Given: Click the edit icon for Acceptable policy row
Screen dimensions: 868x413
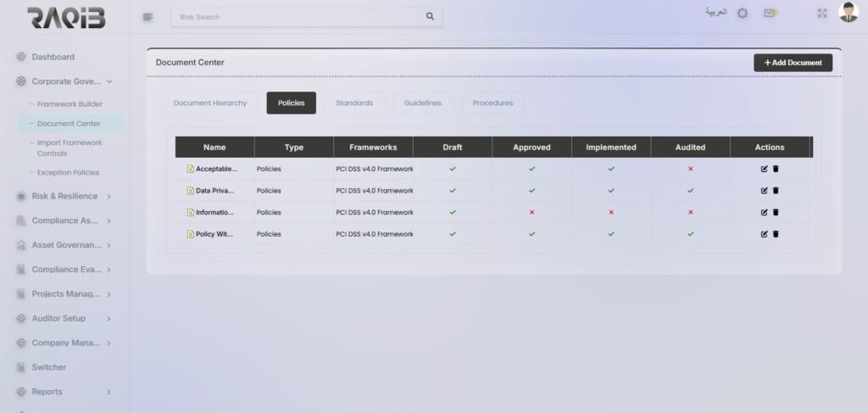Looking at the screenshot, I should [764, 169].
